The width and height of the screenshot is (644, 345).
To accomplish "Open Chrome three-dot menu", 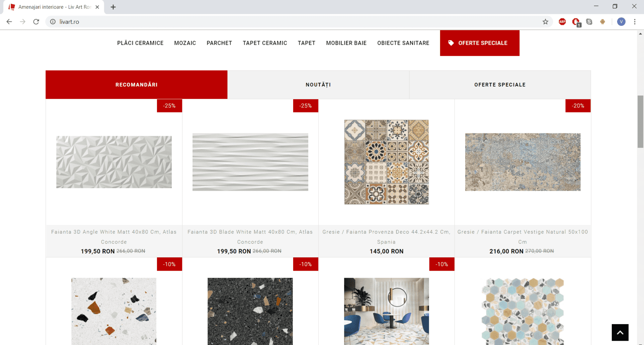I will (x=635, y=22).
